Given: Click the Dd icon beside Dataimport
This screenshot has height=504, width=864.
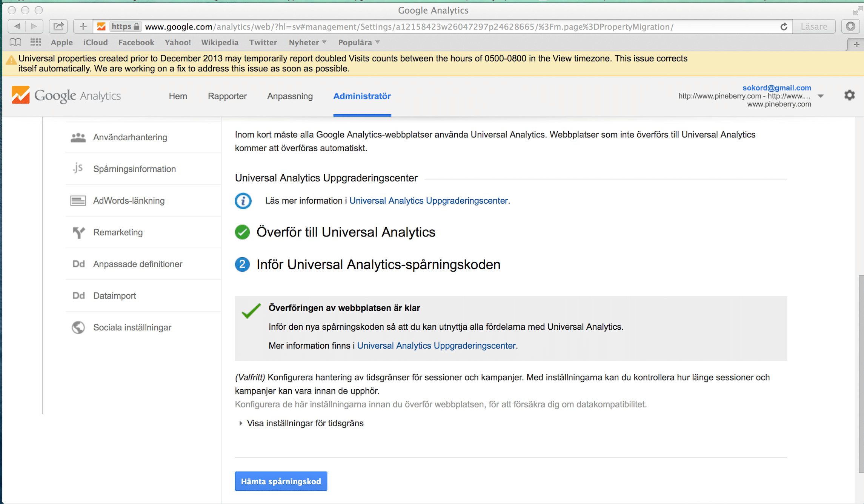Looking at the screenshot, I should pos(78,296).
